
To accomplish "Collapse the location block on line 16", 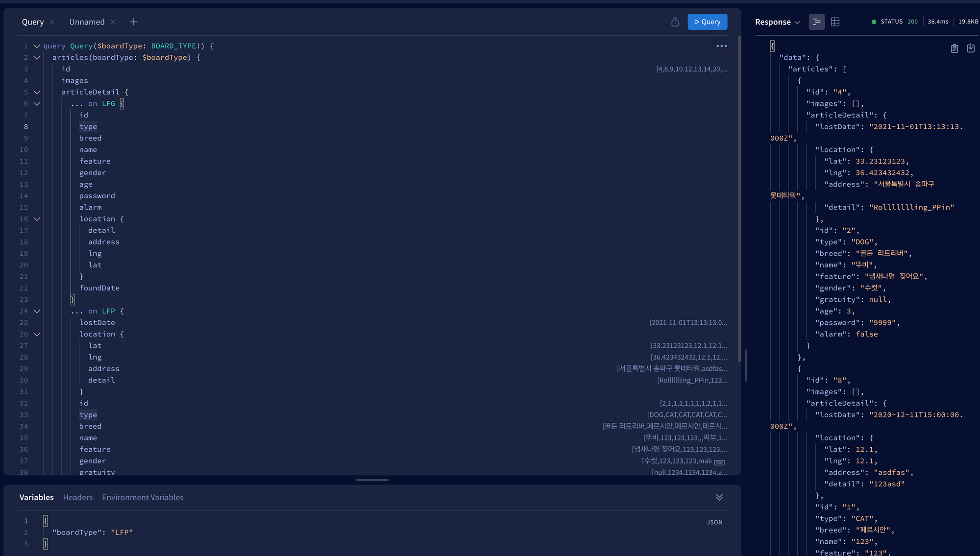I will [x=37, y=219].
